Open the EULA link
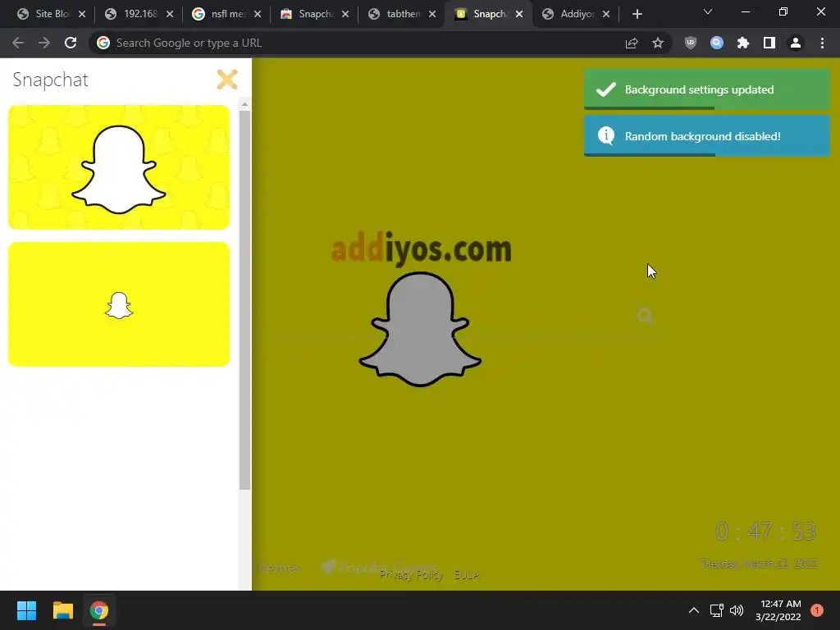 coord(466,575)
